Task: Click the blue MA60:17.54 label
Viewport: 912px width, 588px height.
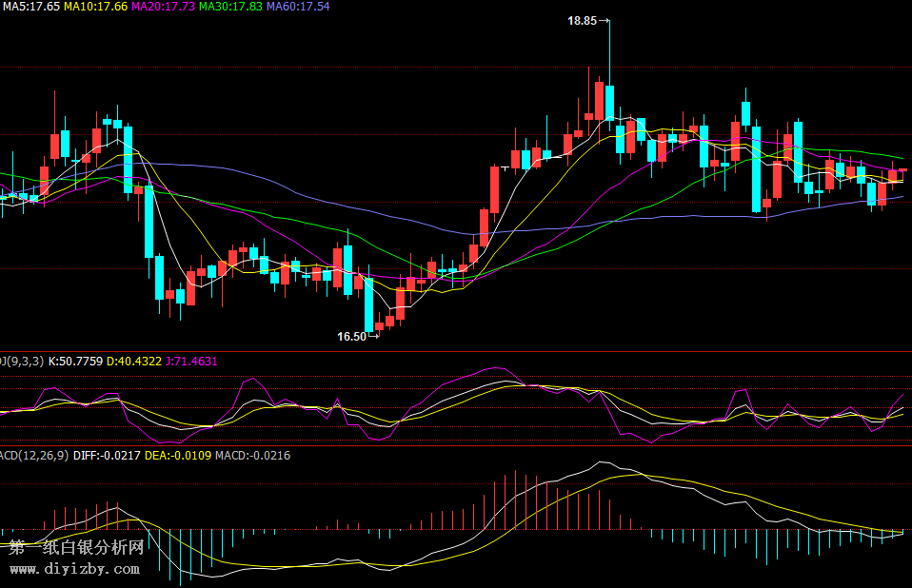Action: click(x=298, y=7)
